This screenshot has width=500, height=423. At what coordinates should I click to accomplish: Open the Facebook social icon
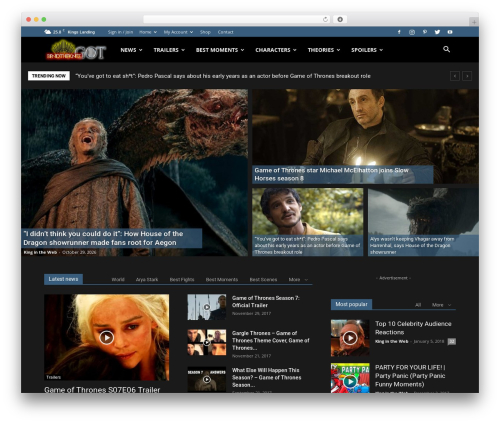399,32
